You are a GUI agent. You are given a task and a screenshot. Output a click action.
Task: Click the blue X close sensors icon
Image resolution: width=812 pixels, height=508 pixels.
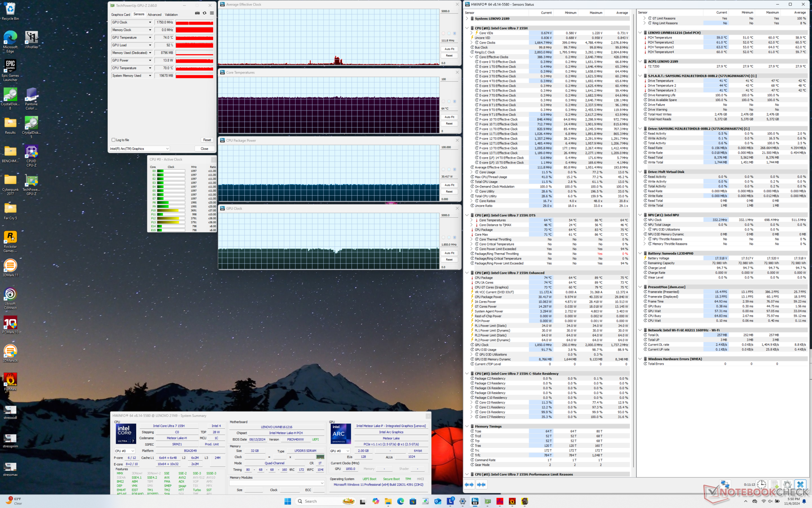coord(800,484)
